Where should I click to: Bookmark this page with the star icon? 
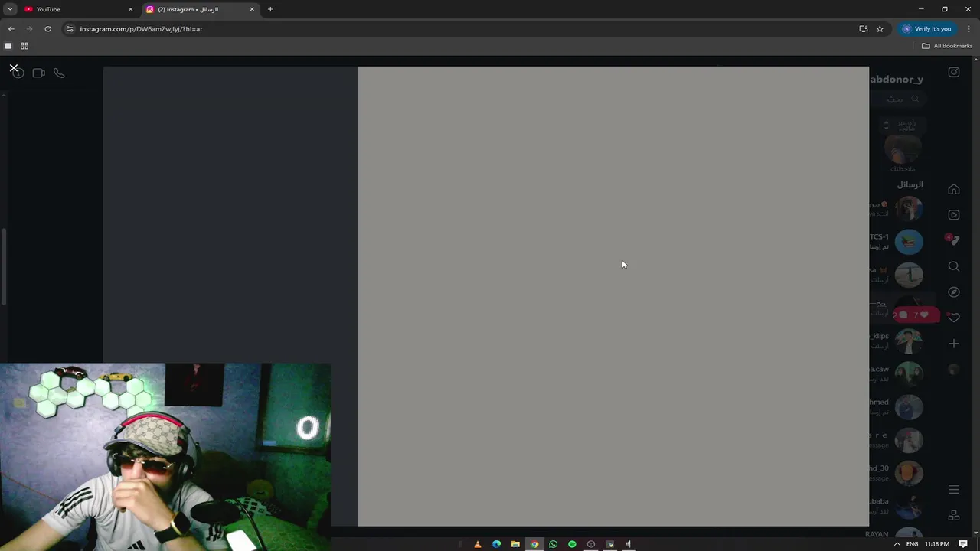tap(880, 29)
